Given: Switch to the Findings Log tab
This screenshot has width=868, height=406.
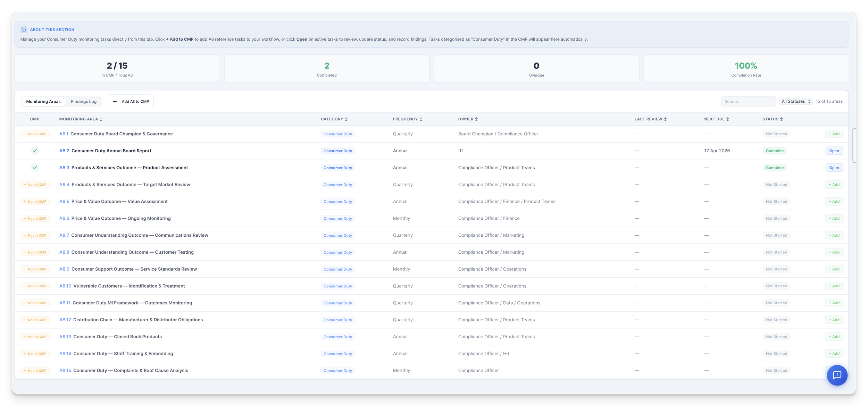Looking at the screenshot, I should [x=84, y=102].
